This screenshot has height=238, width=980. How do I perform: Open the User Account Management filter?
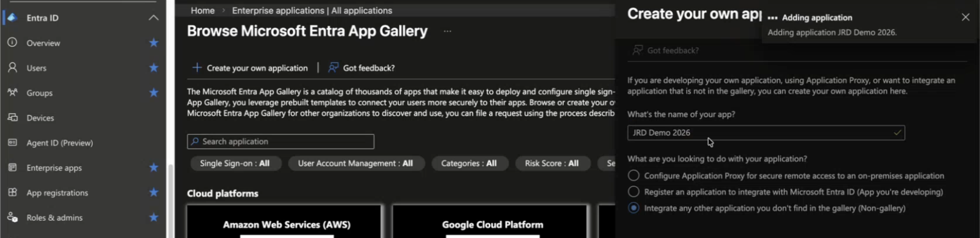pos(356,163)
